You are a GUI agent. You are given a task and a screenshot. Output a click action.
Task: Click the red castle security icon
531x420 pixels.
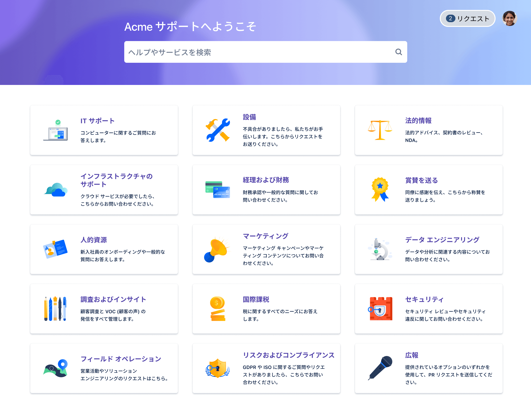pos(381,309)
